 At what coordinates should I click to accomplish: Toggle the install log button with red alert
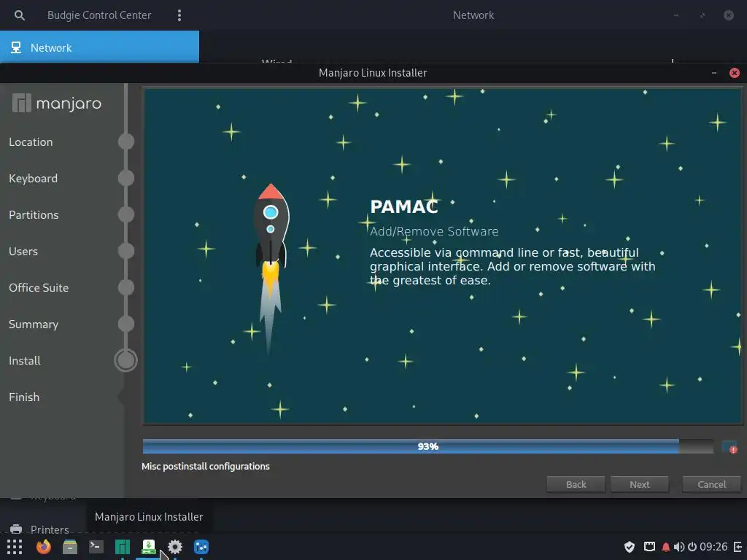(x=729, y=447)
